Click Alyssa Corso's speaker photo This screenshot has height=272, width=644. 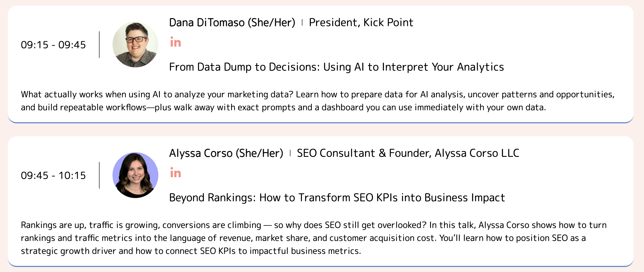tap(135, 175)
